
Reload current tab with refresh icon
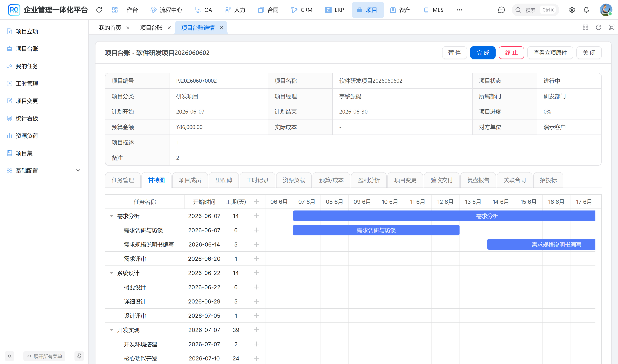(x=598, y=27)
